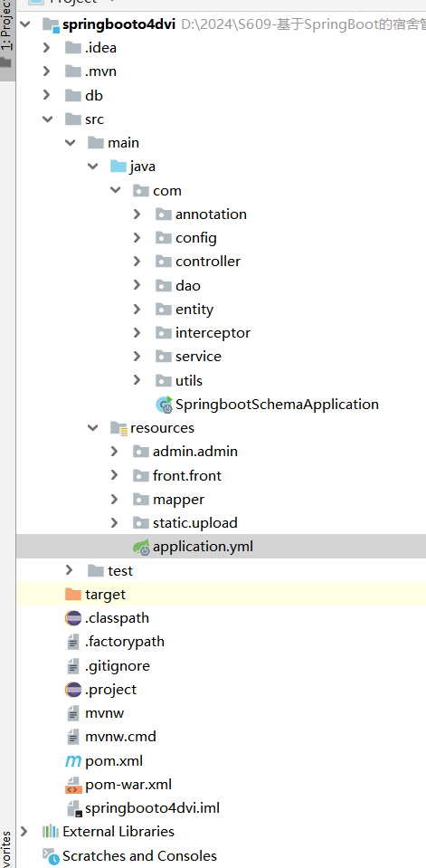The width and height of the screenshot is (426, 868).
Task: Collapse the java source folder
Action: (92, 167)
